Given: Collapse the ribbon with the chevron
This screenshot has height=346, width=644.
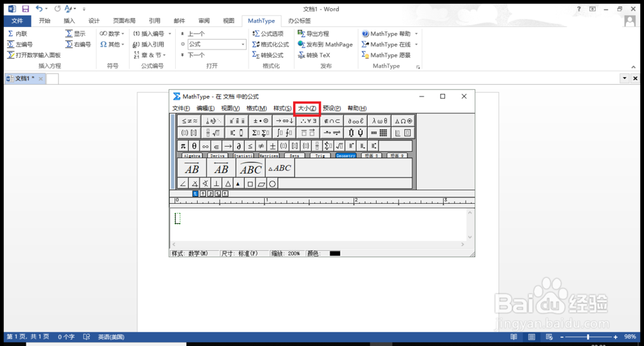Looking at the screenshot, I should click(x=633, y=68).
